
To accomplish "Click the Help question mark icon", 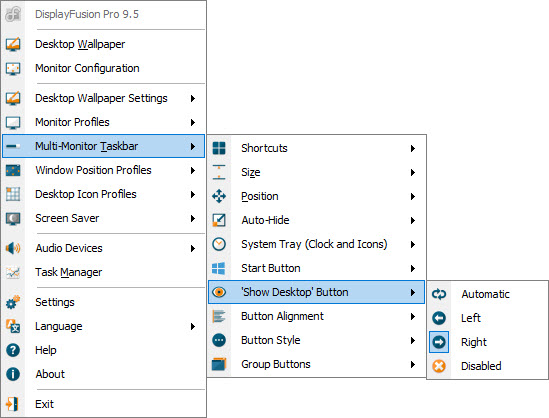I will click(x=13, y=350).
